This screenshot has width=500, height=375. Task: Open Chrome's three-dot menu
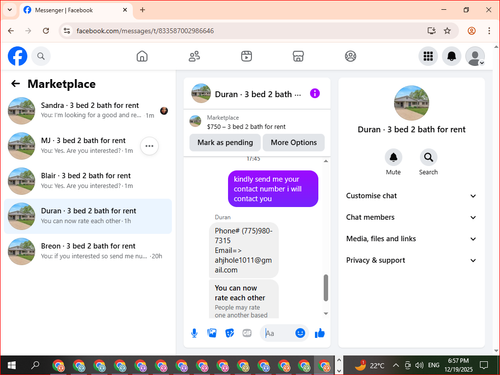pyautogui.click(x=489, y=31)
